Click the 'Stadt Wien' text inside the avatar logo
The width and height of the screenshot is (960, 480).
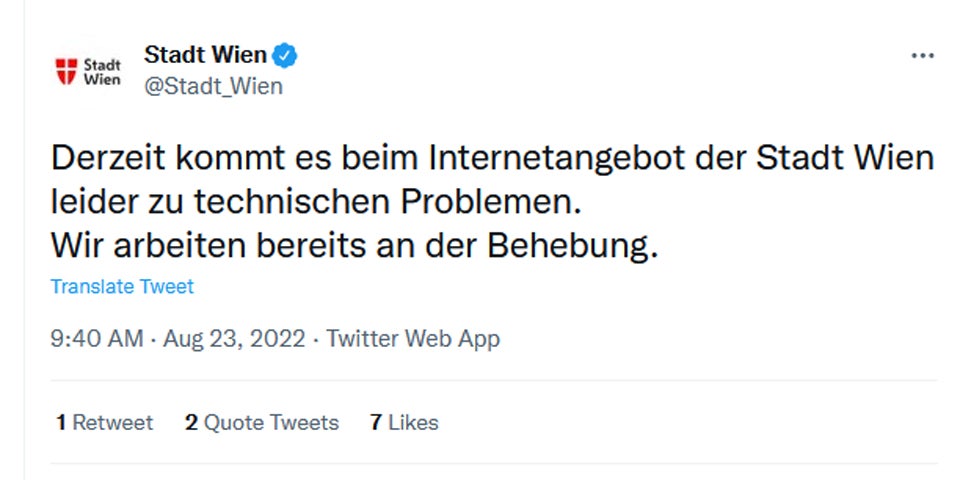tap(99, 71)
